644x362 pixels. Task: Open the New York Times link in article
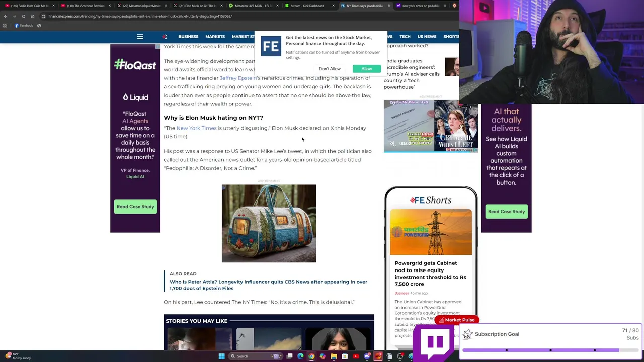(x=196, y=128)
